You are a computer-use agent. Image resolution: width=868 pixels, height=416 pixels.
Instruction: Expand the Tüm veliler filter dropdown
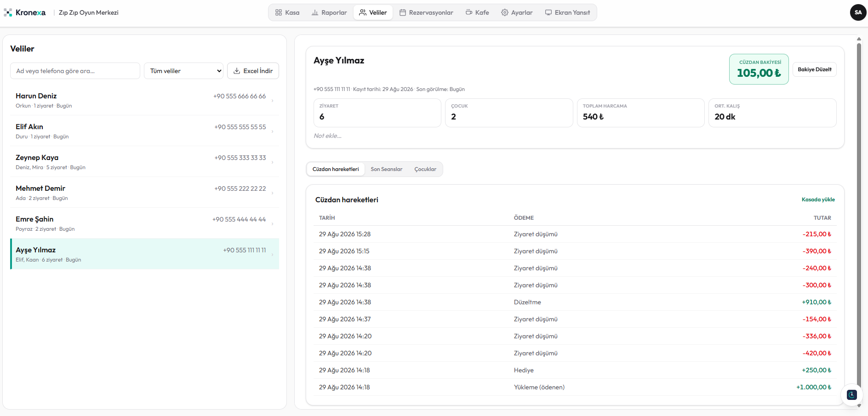click(183, 71)
